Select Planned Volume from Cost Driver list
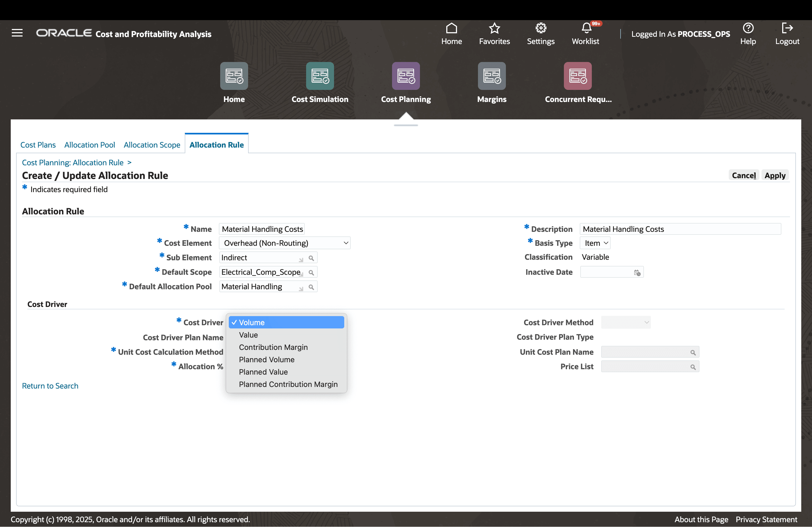 [266, 360]
